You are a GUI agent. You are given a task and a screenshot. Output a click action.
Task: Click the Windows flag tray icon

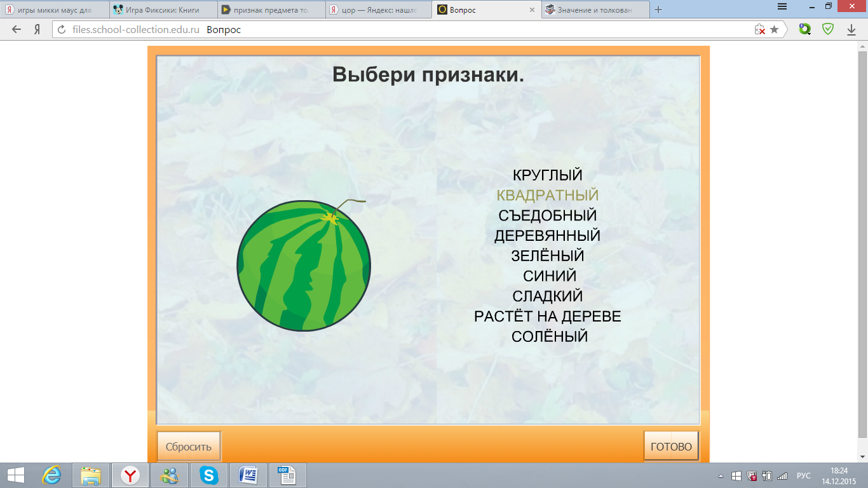[x=736, y=476]
